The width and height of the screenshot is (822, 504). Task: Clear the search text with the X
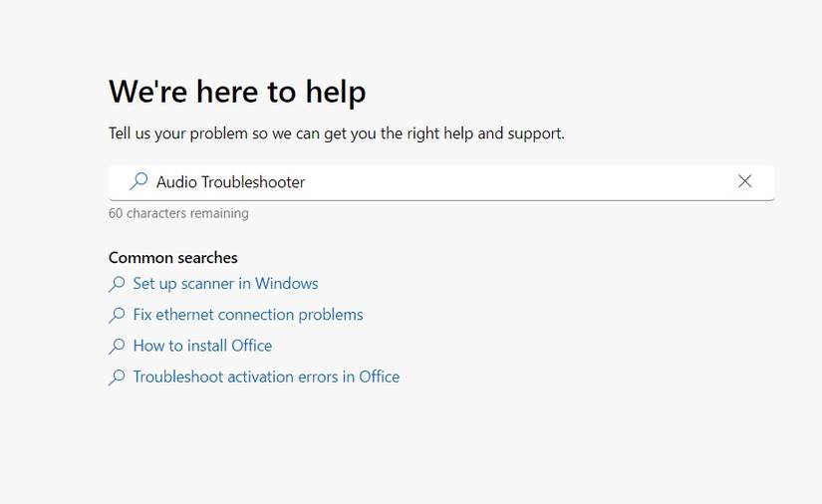coord(744,181)
